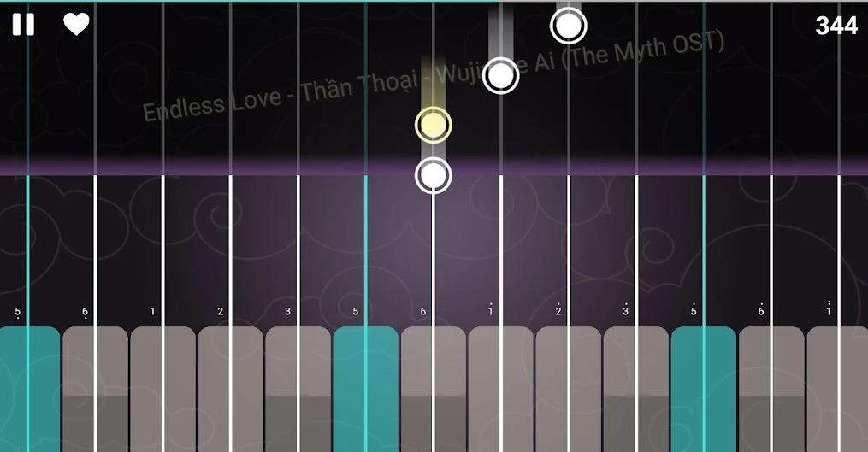Play the key labeled 1 without dots
Image resolution: width=868 pixels, height=452 pixels.
click(162, 389)
